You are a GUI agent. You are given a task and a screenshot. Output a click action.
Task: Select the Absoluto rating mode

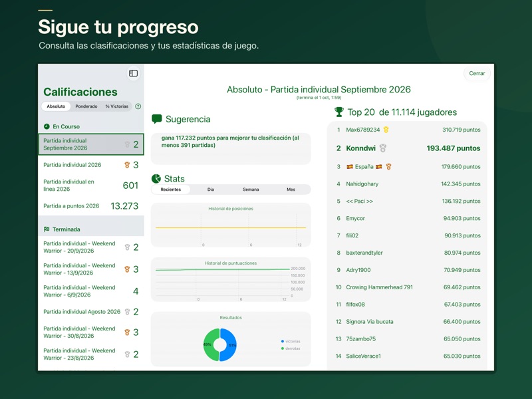(56, 106)
